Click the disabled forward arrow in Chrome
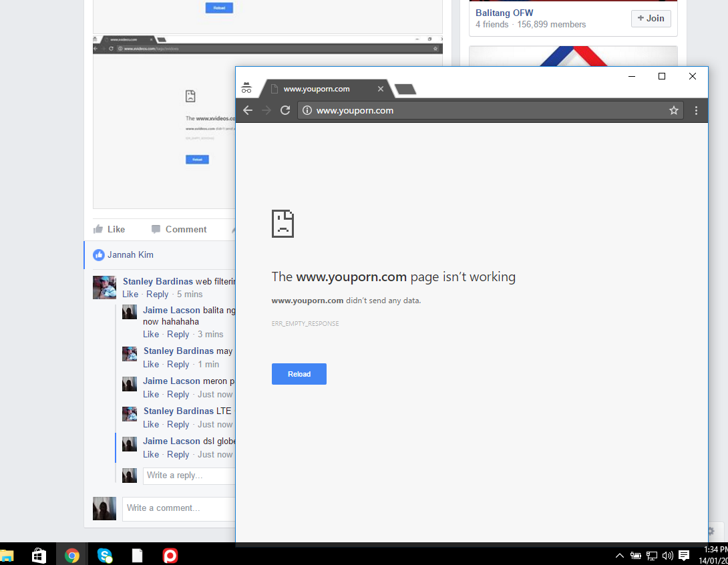Viewport: 728px width, 565px height. (x=266, y=110)
